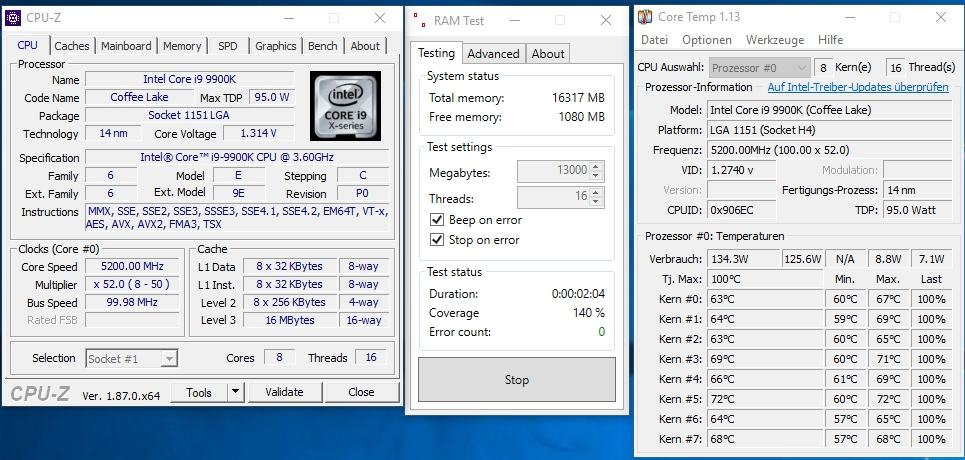Click the Level 3 cache 16 MBytes value
This screenshot has height=460, width=965.
289,320
